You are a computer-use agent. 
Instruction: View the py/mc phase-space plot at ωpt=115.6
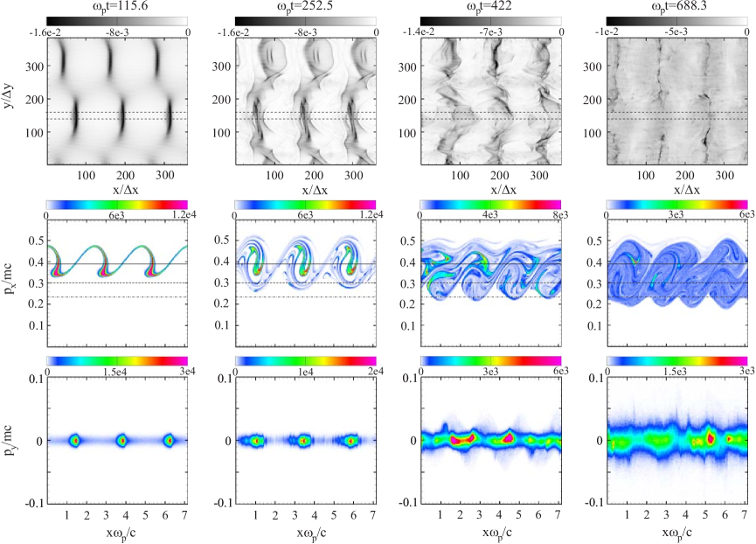tap(117, 440)
